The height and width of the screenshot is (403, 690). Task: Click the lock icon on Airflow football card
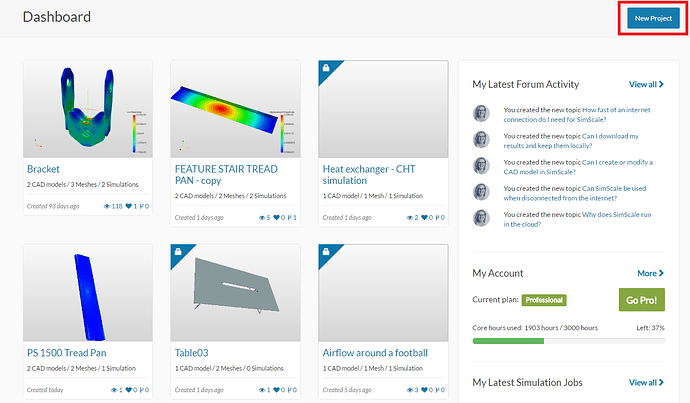[x=326, y=252]
